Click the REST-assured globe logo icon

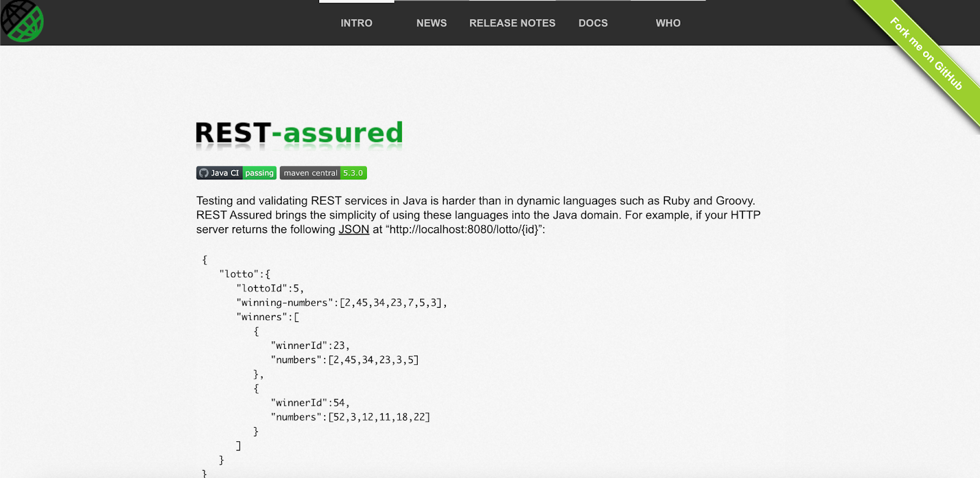(22, 21)
